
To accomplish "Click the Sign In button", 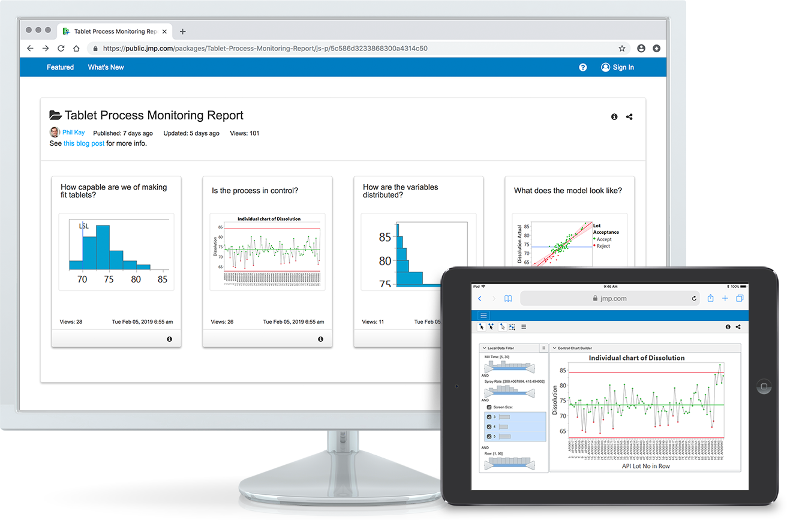I will click(617, 67).
